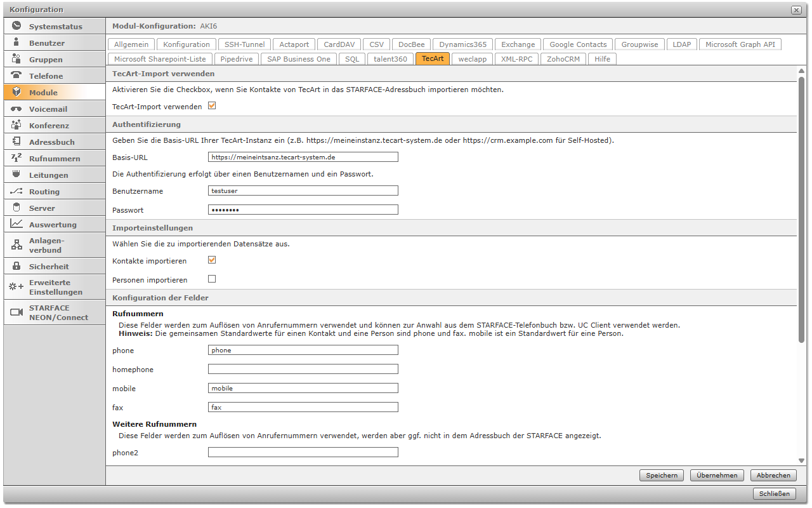The height and width of the screenshot is (508, 812).
Task: Click the Module cube icon
Action: [x=16, y=92]
